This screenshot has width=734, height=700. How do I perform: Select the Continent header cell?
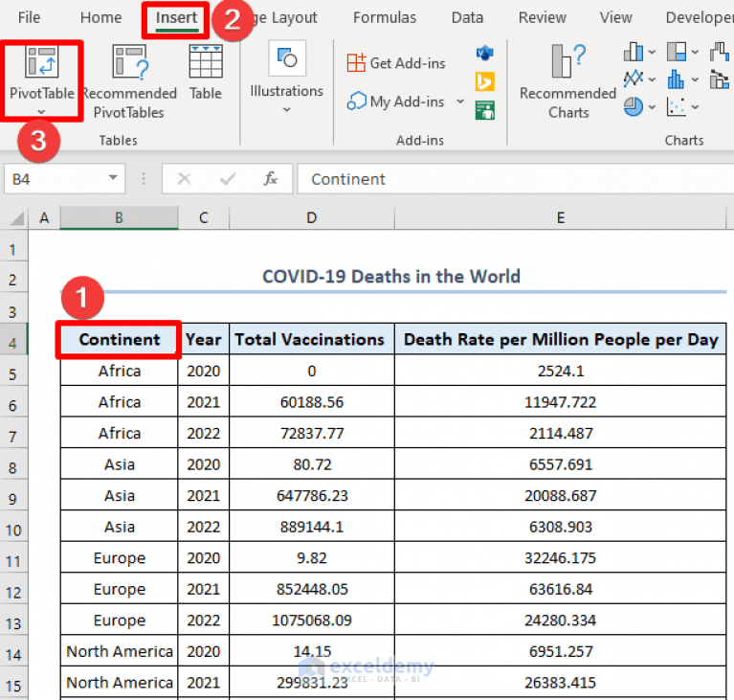coord(119,339)
